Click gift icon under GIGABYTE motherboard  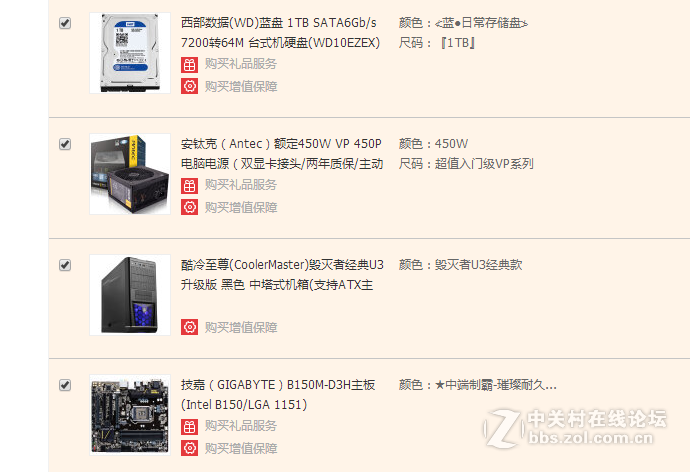189,427
